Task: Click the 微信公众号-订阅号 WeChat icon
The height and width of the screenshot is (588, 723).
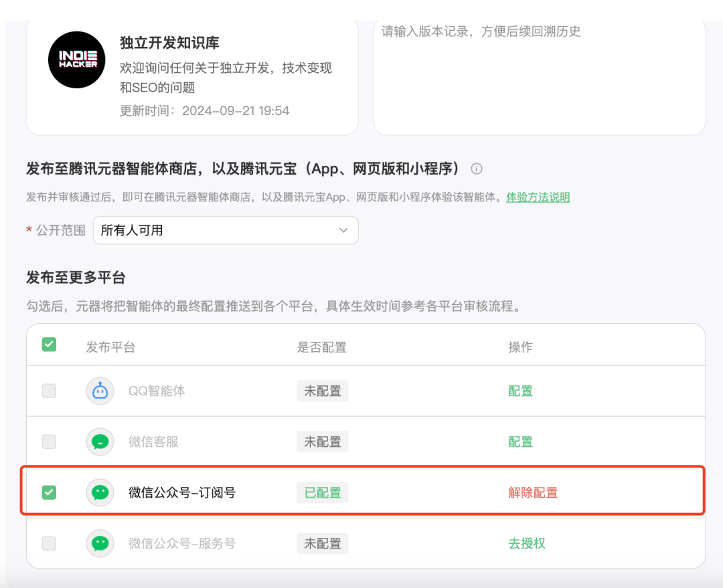Action: [x=100, y=492]
